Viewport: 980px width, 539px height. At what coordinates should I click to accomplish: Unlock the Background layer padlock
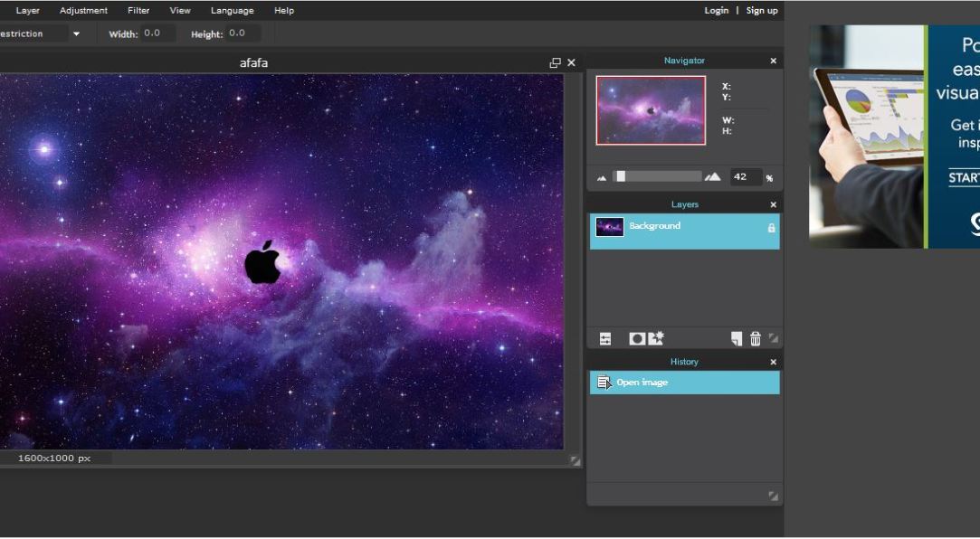pos(771,228)
